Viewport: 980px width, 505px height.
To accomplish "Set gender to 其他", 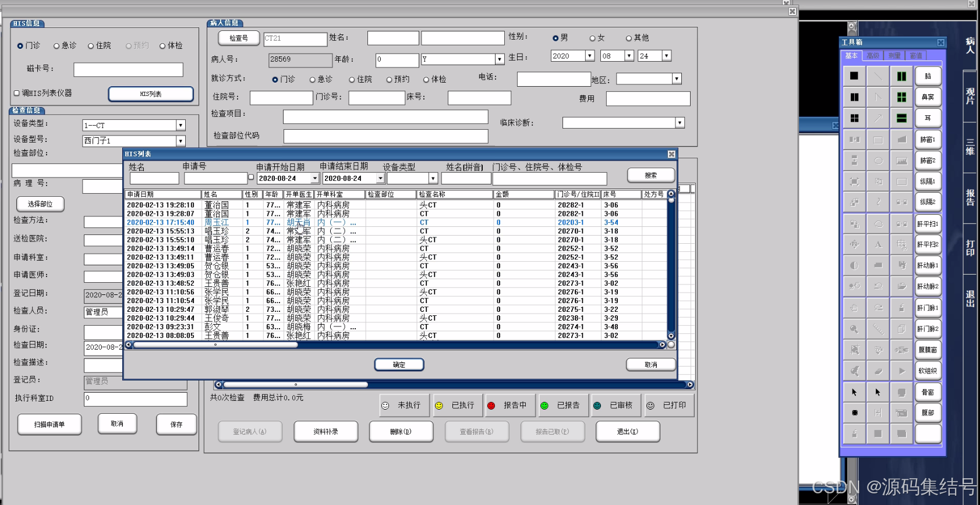I will coord(629,38).
